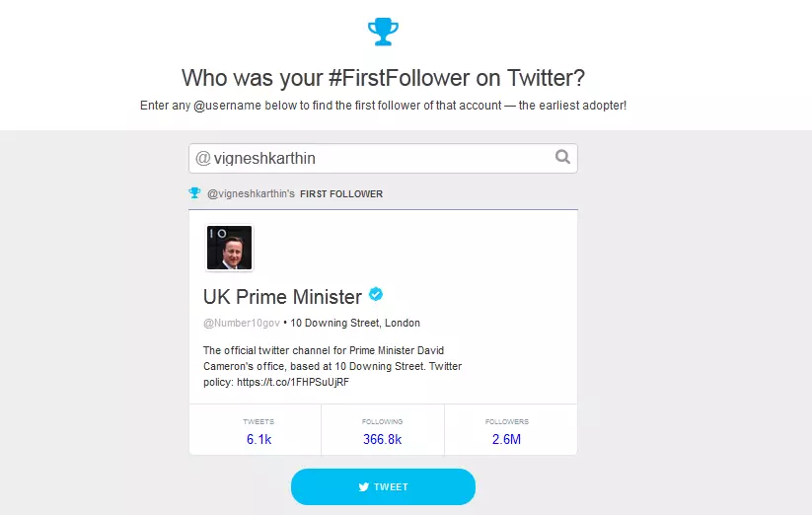Click the large blue trophy icon at top
812x515 pixels.
click(x=383, y=32)
